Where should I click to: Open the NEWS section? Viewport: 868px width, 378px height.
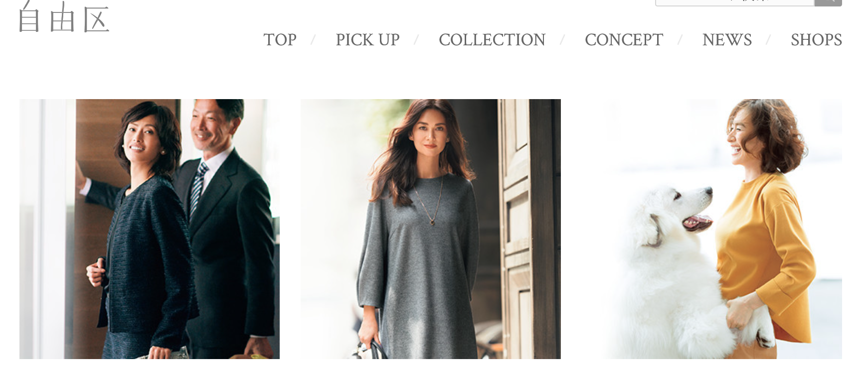pos(727,40)
